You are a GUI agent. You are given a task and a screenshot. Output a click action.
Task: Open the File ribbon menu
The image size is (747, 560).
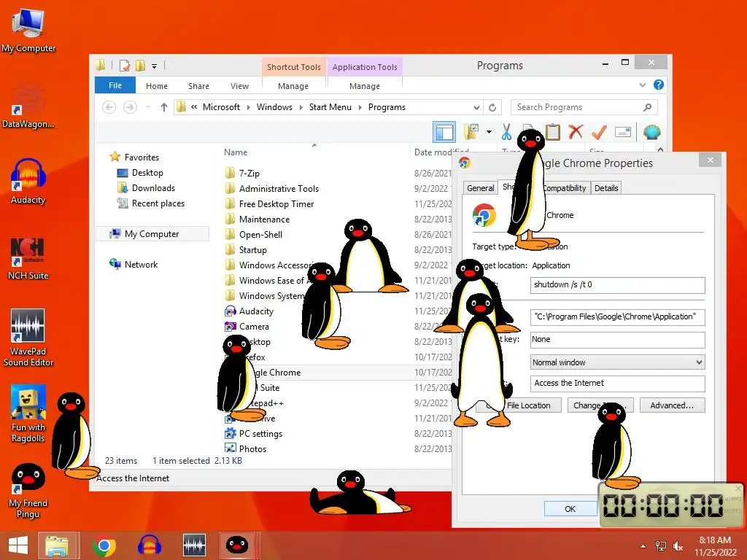coord(115,85)
